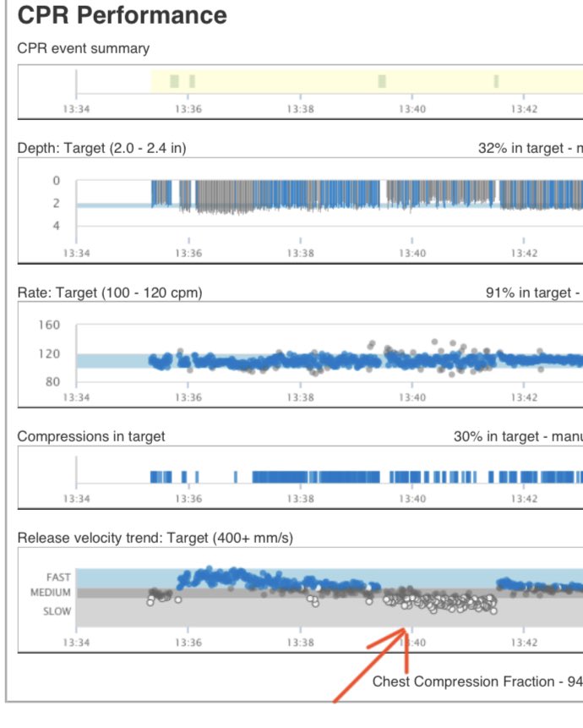The width and height of the screenshot is (583, 728).
Task: Select the 120 value on the rate axis
Action: (x=49, y=353)
